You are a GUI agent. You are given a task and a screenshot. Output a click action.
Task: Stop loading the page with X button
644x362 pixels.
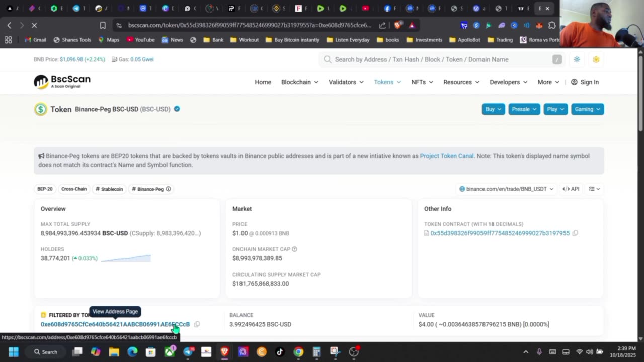(34, 25)
